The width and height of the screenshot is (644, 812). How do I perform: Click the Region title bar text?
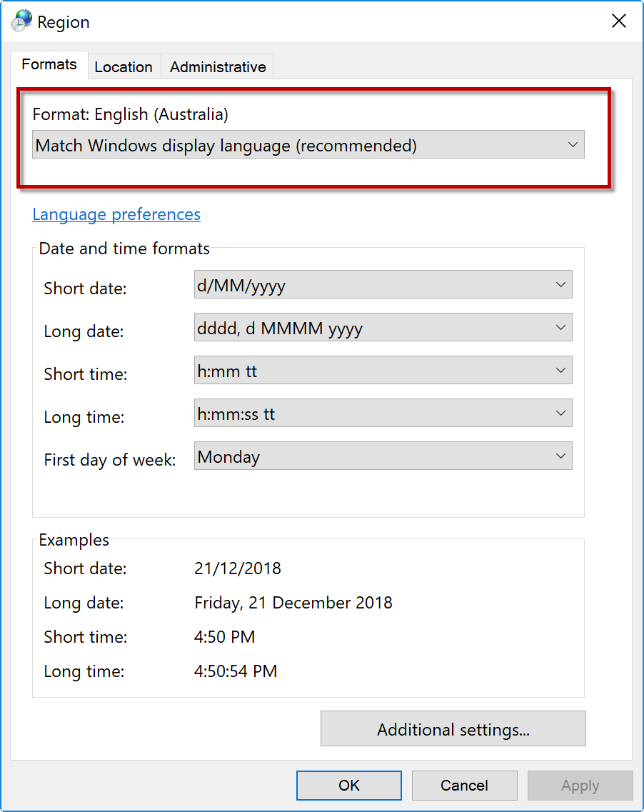tap(64, 22)
